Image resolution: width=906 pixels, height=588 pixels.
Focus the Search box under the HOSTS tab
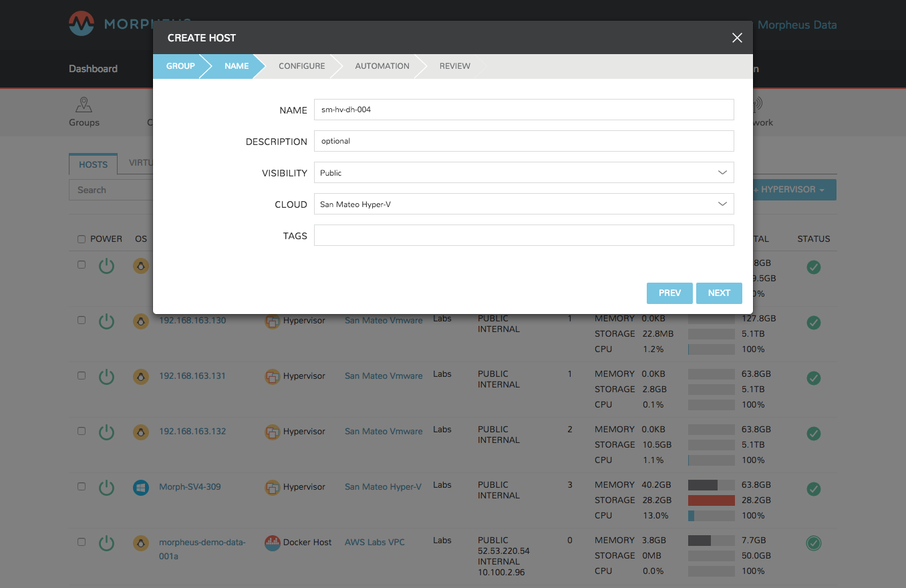coord(111,190)
